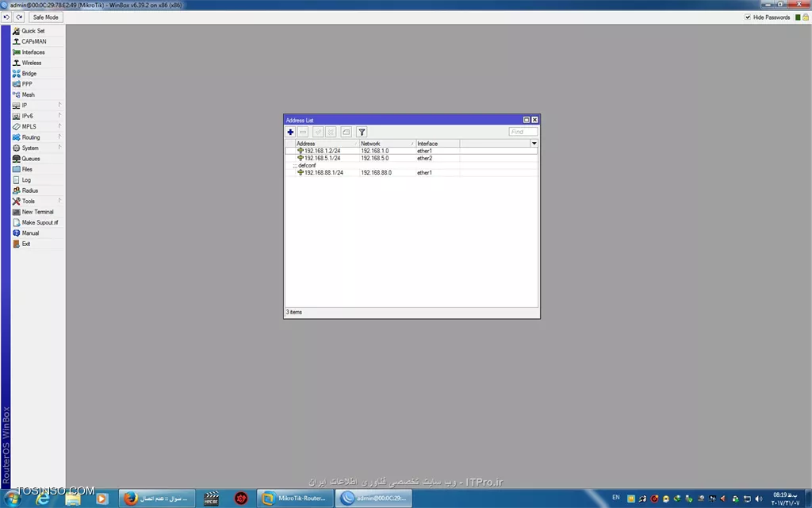Toggle Safe Mode button
Viewport: 812px width, 508px height.
click(x=45, y=17)
